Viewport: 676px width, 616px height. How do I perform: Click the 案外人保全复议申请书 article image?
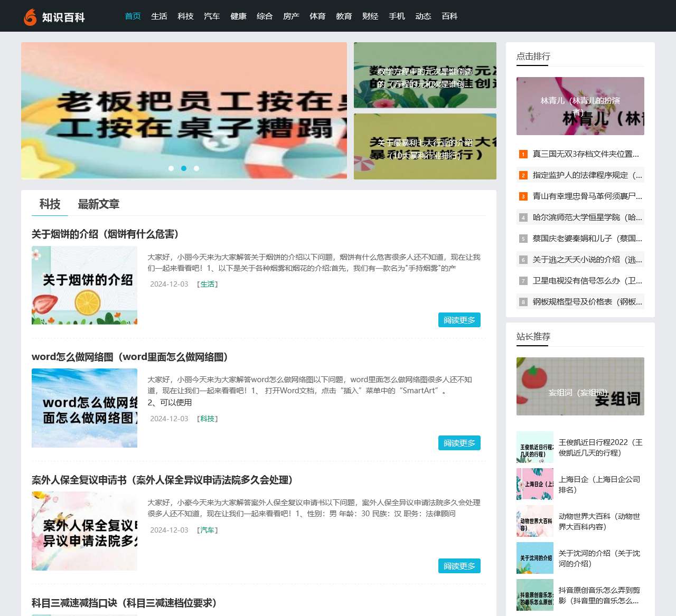click(x=84, y=530)
